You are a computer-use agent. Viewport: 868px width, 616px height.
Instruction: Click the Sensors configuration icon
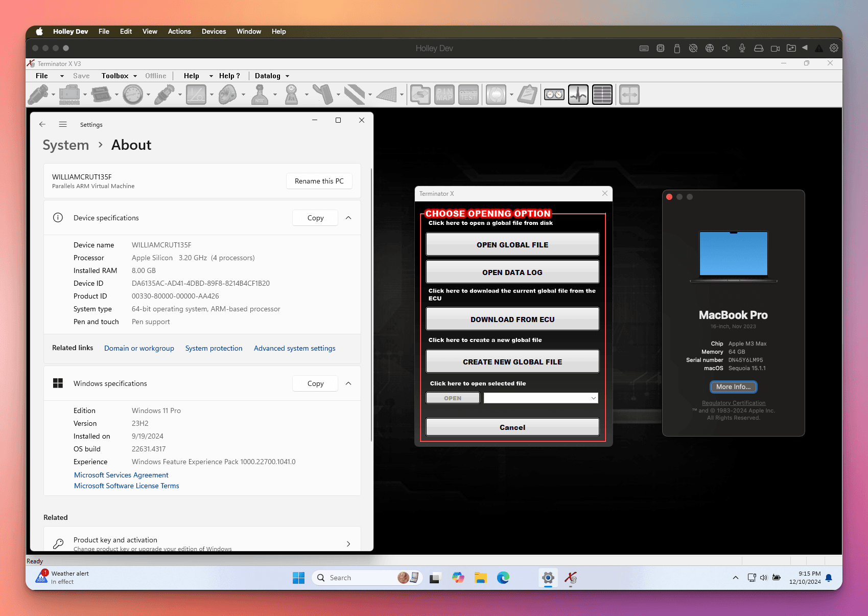70,95
